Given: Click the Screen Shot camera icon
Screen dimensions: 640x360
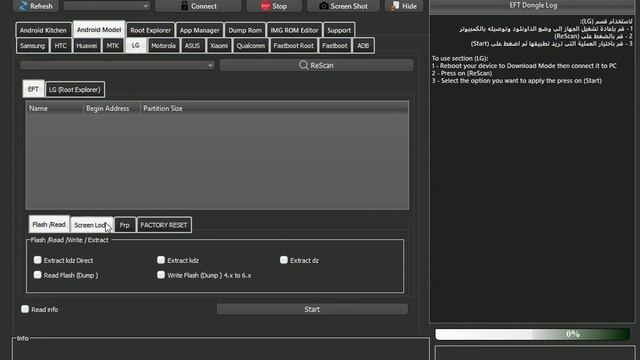Looking at the screenshot, I should (324, 6).
